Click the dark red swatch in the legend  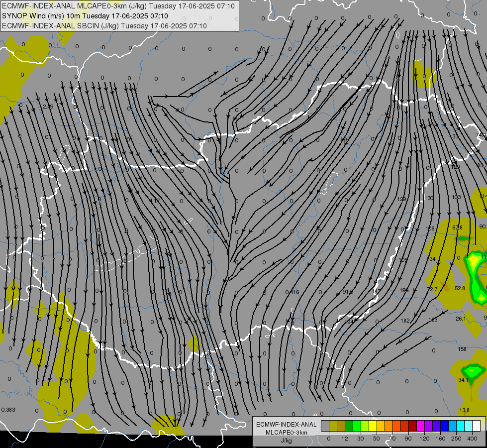tap(412, 426)
